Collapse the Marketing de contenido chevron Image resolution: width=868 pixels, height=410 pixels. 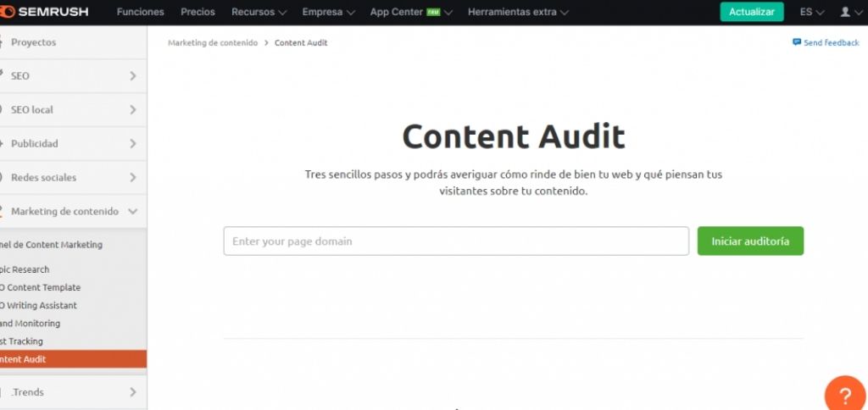point(133,212)
